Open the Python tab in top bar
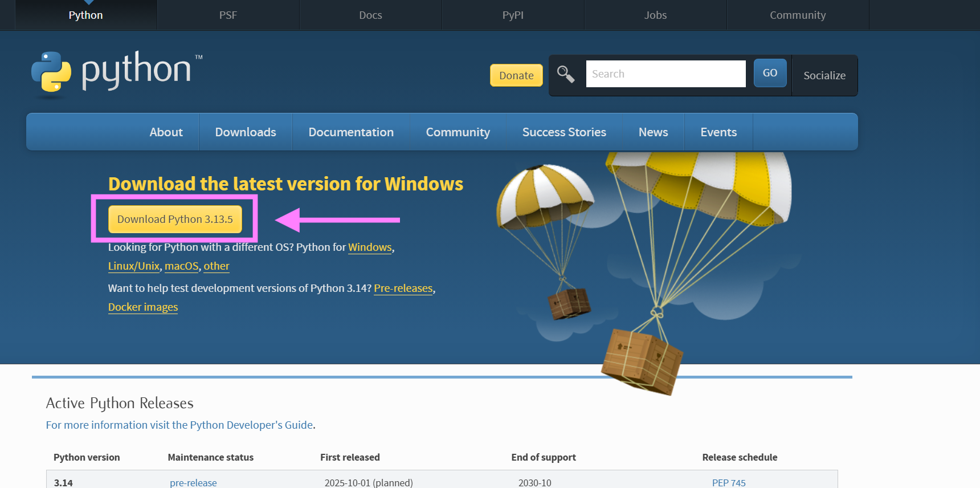Viewport: 980px width, 488px height. (86, 15)
